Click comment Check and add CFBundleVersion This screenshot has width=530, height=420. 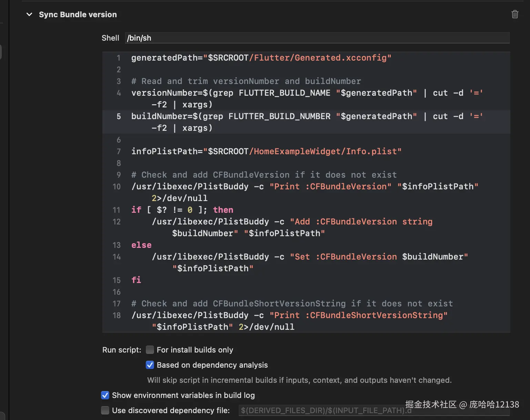[264, 175]
